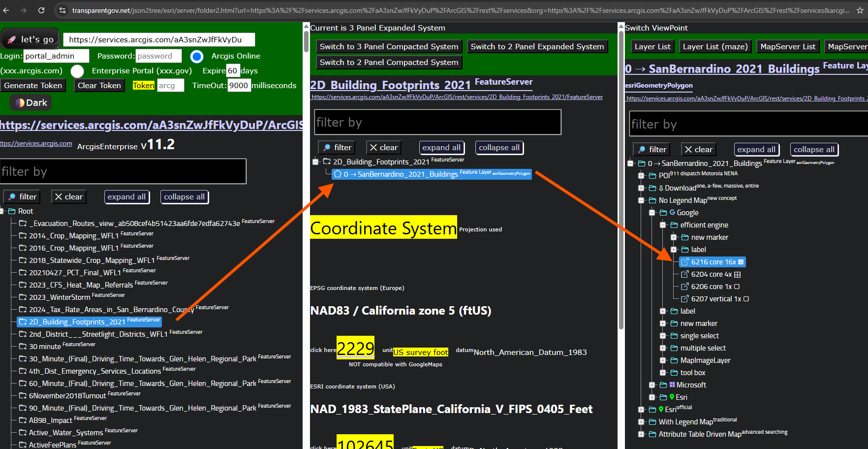Click the Expire days field

[232, 71]
